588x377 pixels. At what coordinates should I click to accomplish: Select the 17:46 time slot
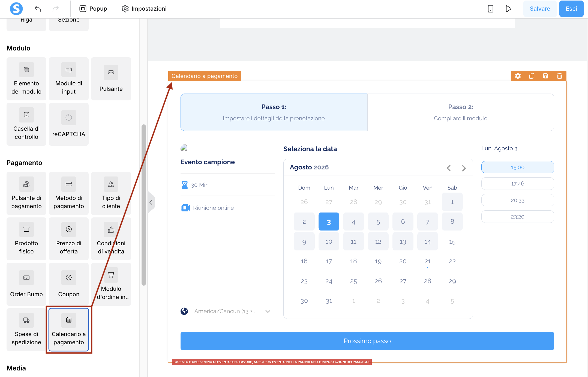coord(518,184)
